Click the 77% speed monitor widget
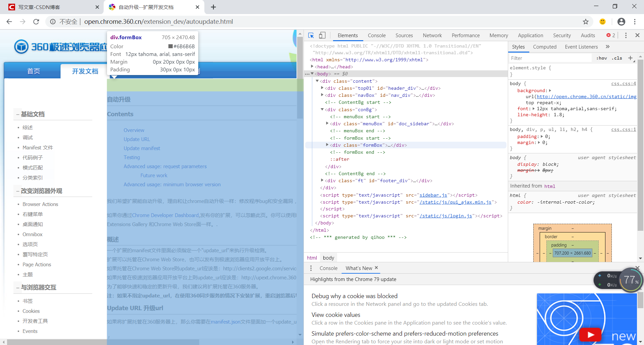644x345 pixels. 631,280
